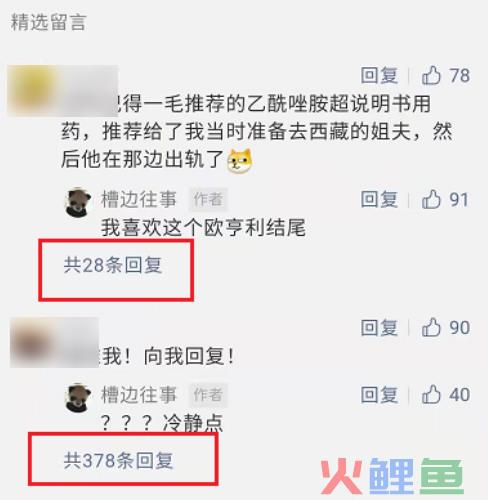Tap the 作者 badge beside first author reply
Viewport: 488px width, 500px height.
point(208,200)
